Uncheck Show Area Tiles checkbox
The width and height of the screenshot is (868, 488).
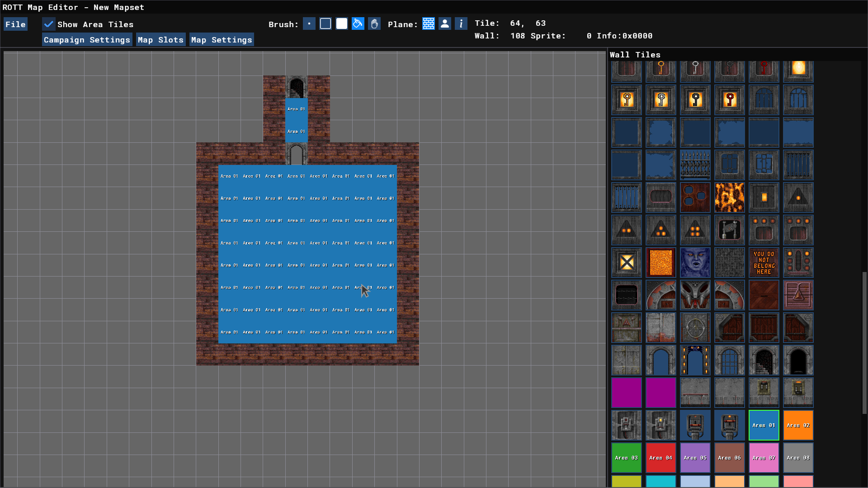(49, 24)
